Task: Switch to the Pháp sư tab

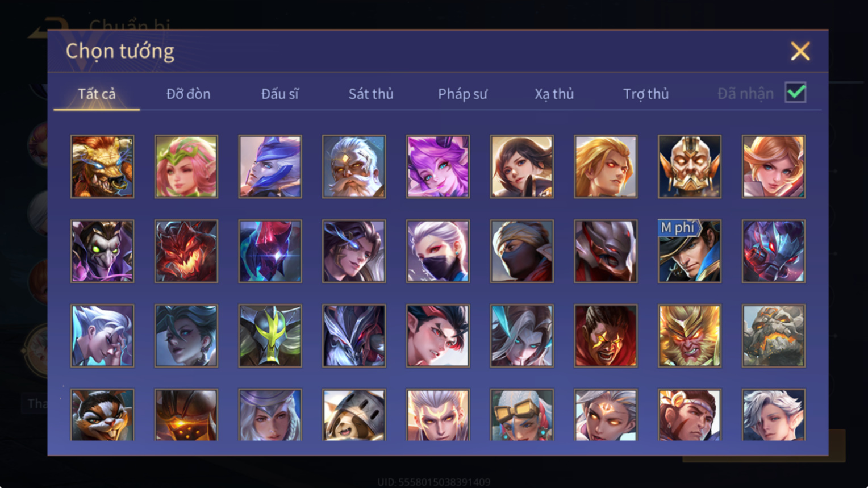Action: 462,94
